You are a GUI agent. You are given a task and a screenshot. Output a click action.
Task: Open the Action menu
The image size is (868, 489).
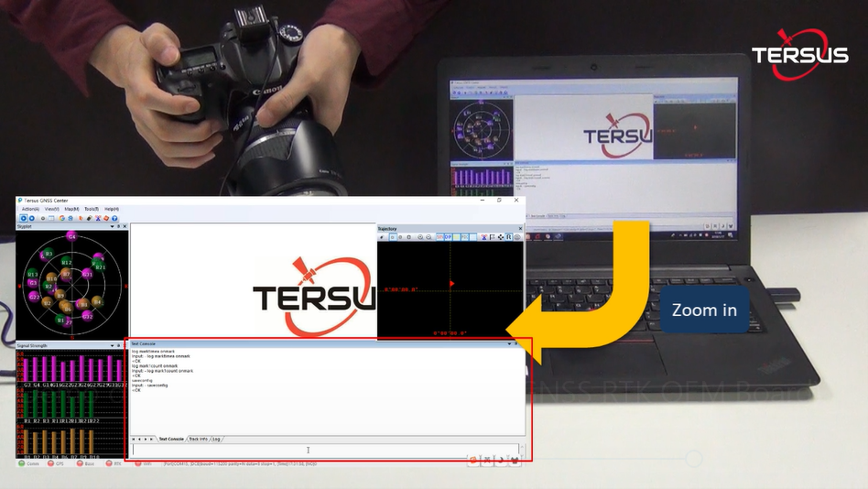point(30,209)
